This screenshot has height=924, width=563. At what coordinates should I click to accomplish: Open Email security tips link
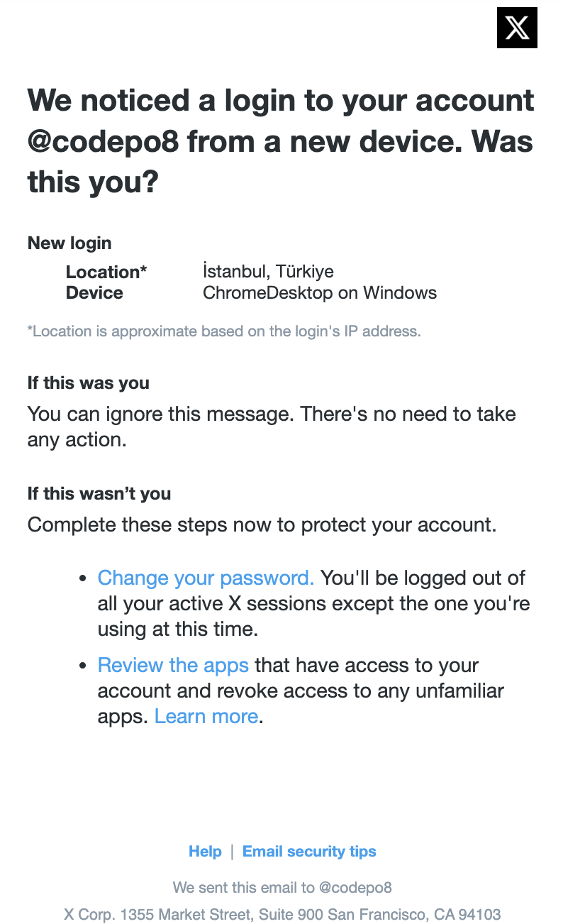309,852
